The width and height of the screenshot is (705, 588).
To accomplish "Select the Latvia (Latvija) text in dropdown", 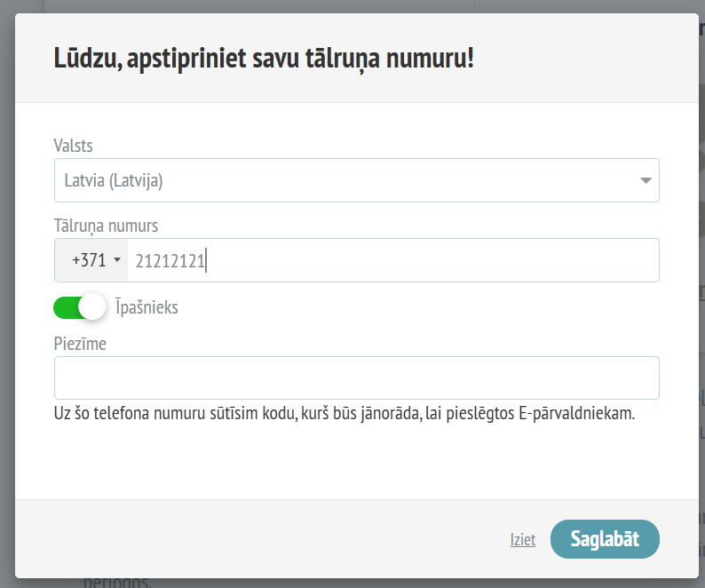I will (x=114, y=180).
